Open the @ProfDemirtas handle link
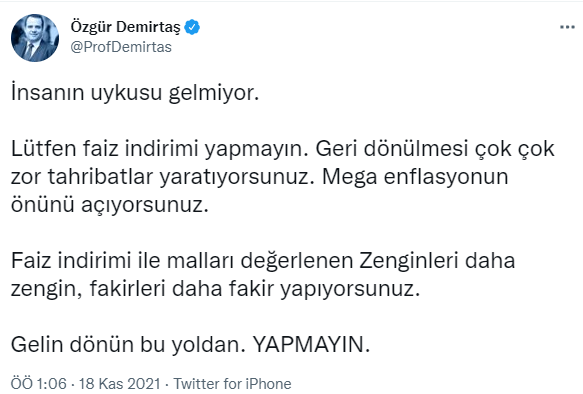Screen dimensions: 583x394 point(121,47)
